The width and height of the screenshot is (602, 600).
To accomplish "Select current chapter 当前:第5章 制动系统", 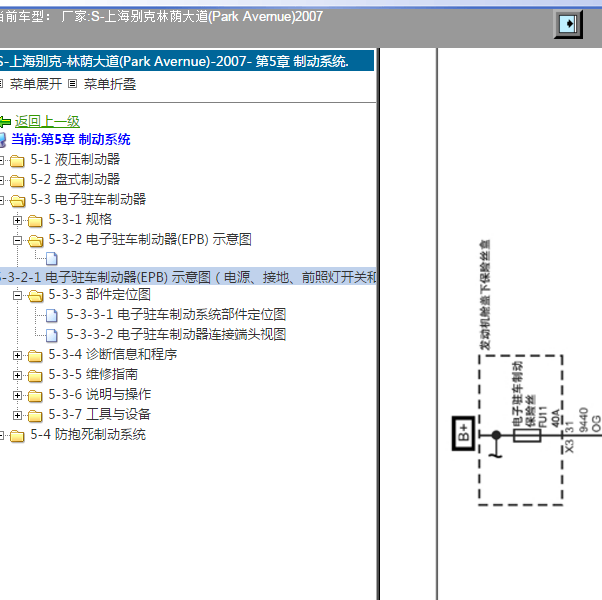I will 71,139.
